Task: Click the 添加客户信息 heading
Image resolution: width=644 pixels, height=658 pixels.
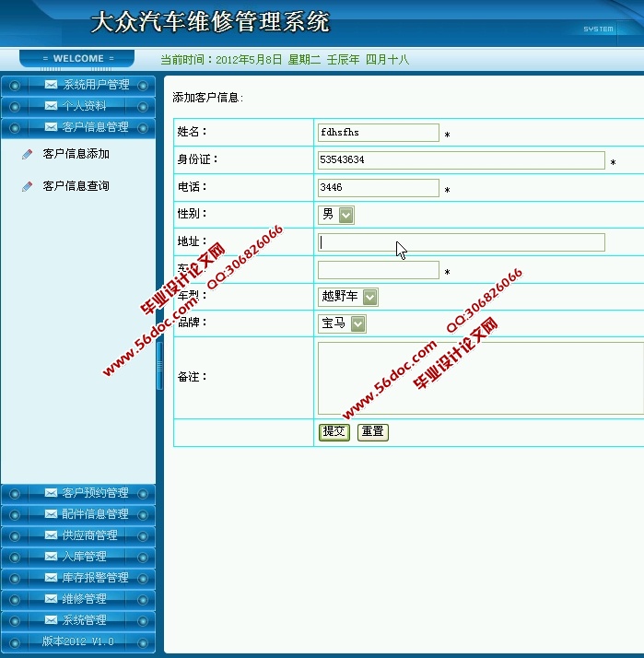Action: click(x=207, y=98)
